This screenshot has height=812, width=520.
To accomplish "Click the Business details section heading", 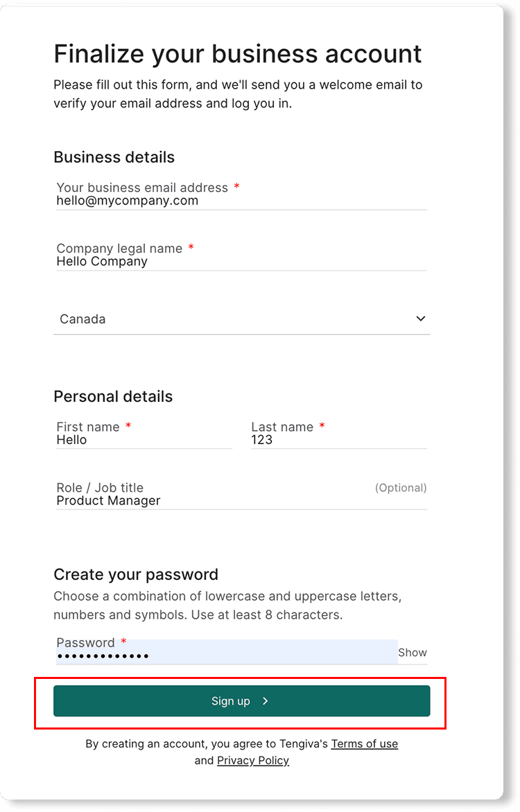I will click(x=114, y=157).
